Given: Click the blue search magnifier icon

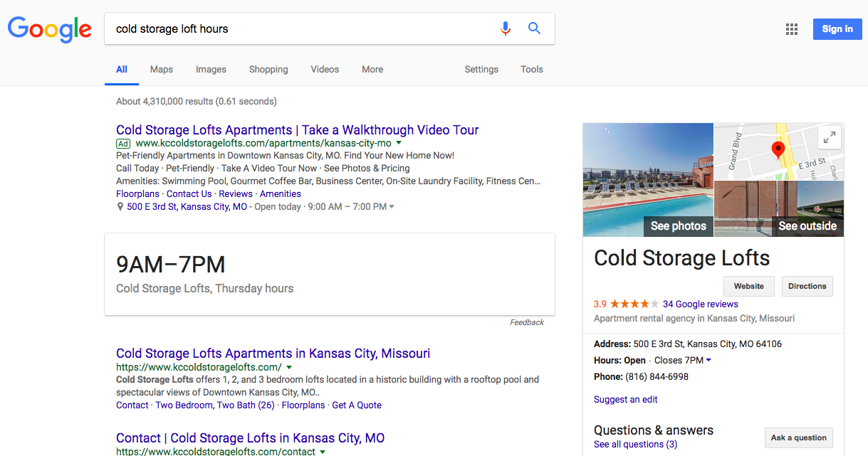Looking at the screenshot, I should (x=534, y=28).
